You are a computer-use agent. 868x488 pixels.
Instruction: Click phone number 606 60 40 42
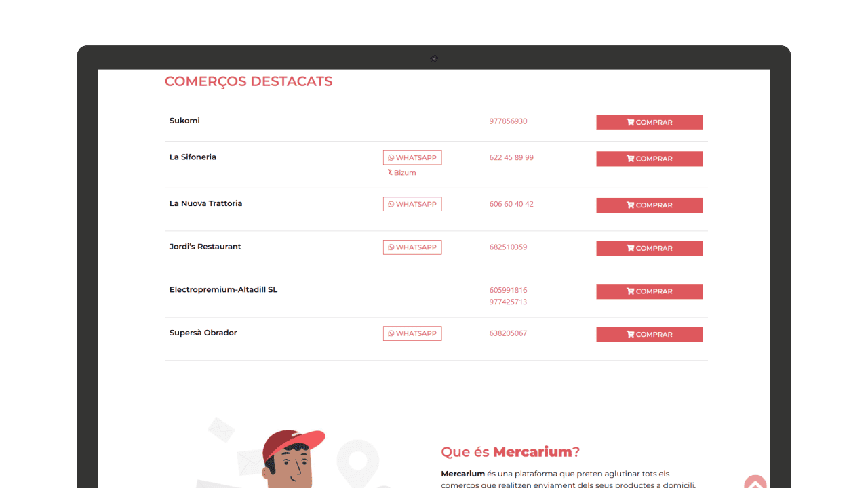point(511,204)
